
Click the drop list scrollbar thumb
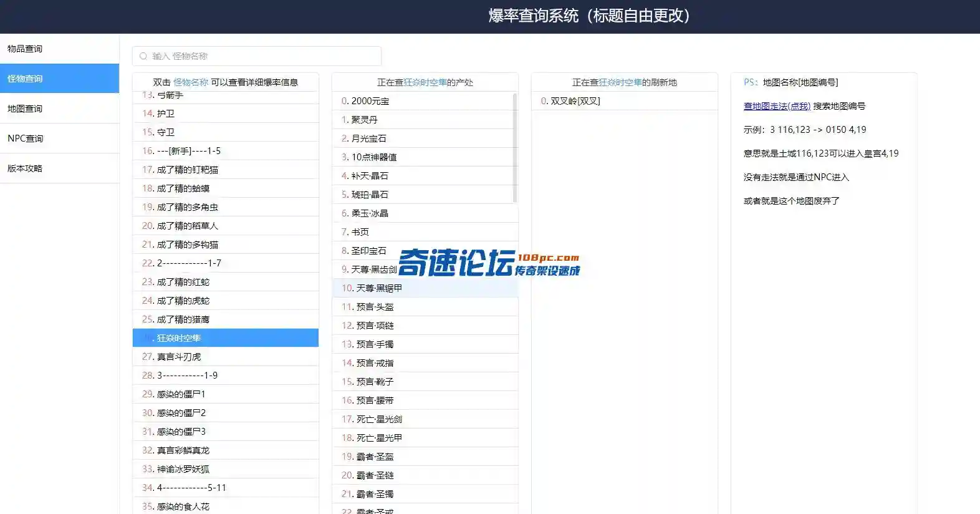515,148
